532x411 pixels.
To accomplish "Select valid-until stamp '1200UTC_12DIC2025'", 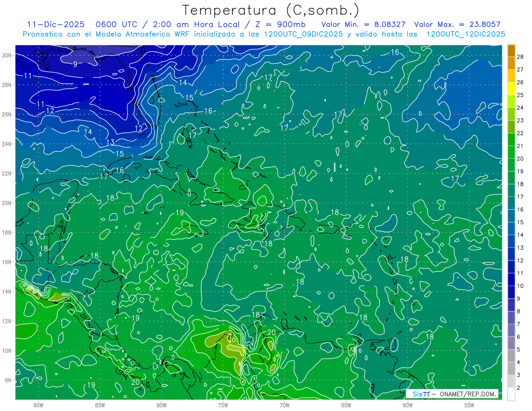I will click(465, 34).
